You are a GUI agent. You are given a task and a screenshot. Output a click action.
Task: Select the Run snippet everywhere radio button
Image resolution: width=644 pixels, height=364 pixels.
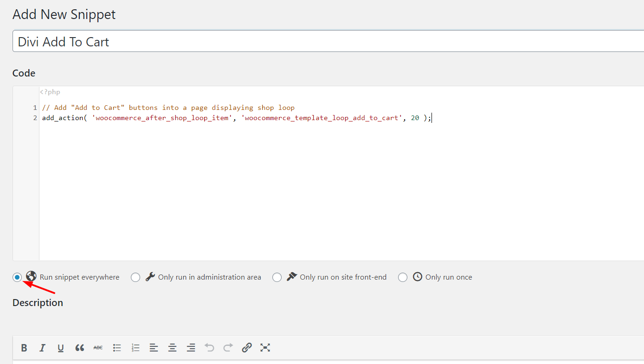[x=17, y=277]
